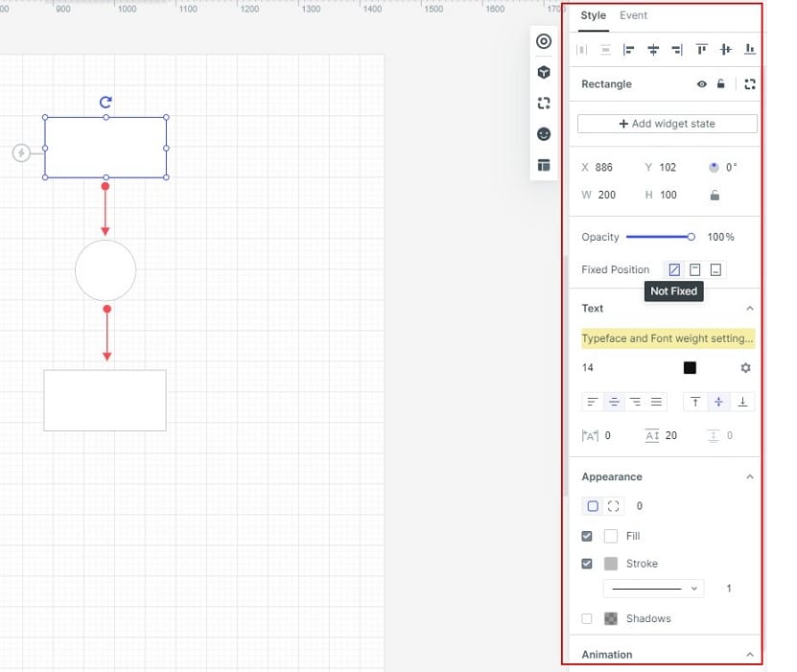
Task: Edit line height value 20
Action: click(x=671, y=435)
